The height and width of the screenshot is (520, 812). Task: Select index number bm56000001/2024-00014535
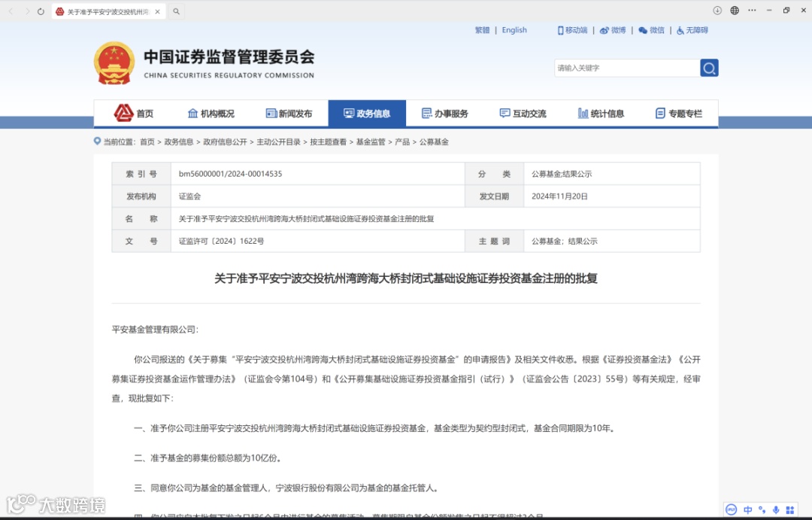pyautogui.click(x=231, y=174)
